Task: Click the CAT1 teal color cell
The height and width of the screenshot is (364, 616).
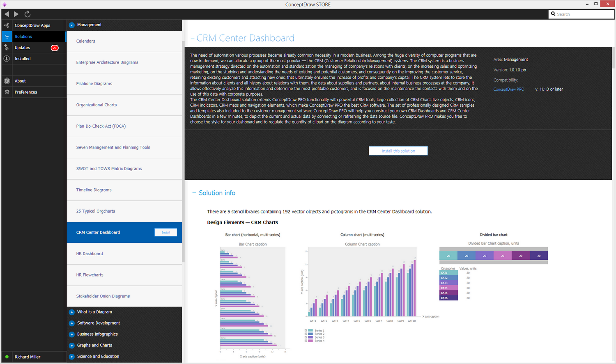Action: coord(449,273)
